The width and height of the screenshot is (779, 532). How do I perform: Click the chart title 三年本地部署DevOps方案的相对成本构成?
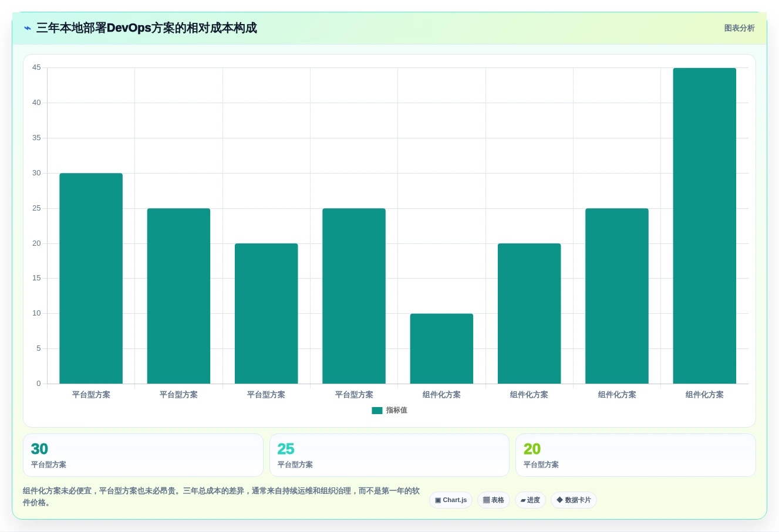(x=147, y=28)
